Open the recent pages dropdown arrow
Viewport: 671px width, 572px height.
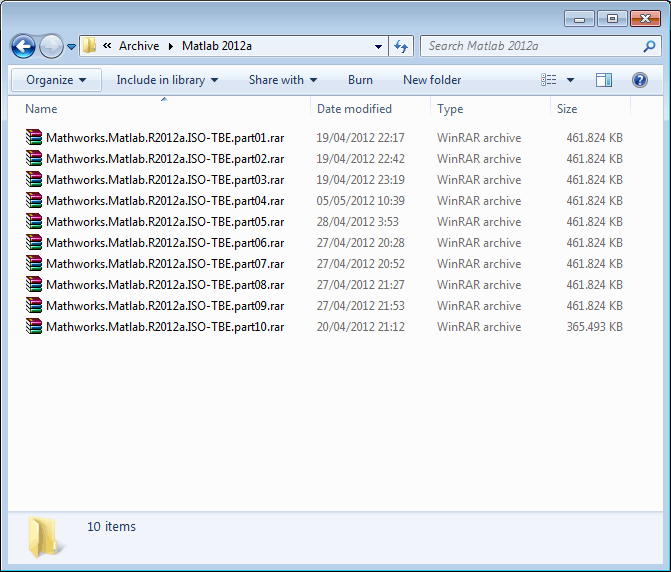(x=71, y=46)
